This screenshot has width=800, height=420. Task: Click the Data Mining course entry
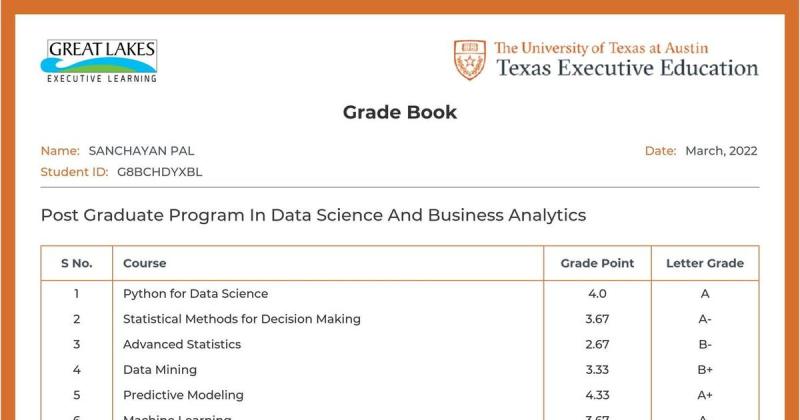coord(160,370)
